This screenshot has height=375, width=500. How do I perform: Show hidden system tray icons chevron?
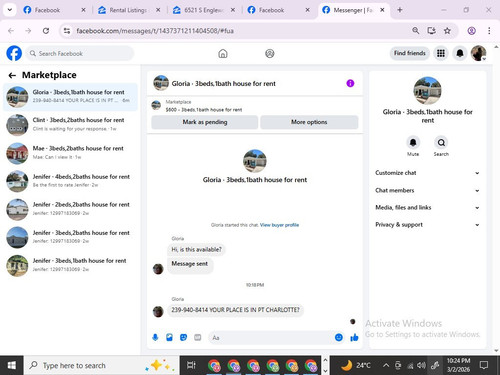coord(386,365)
